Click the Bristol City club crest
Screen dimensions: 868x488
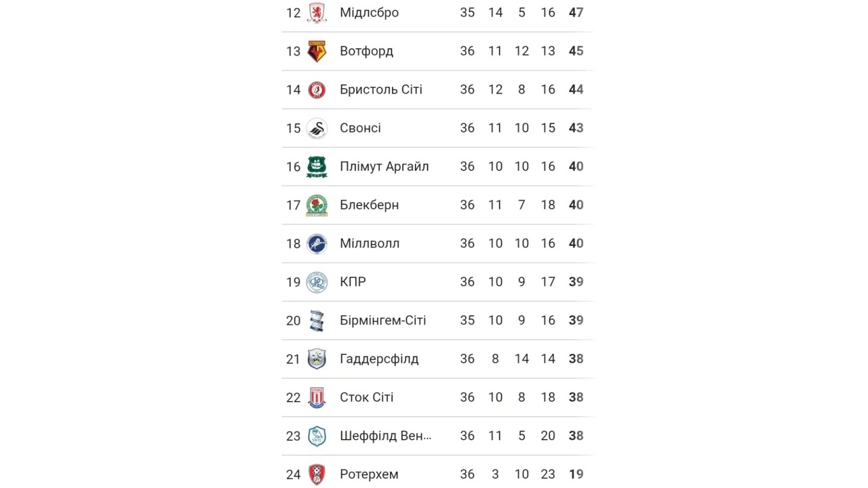pos(317,90)
